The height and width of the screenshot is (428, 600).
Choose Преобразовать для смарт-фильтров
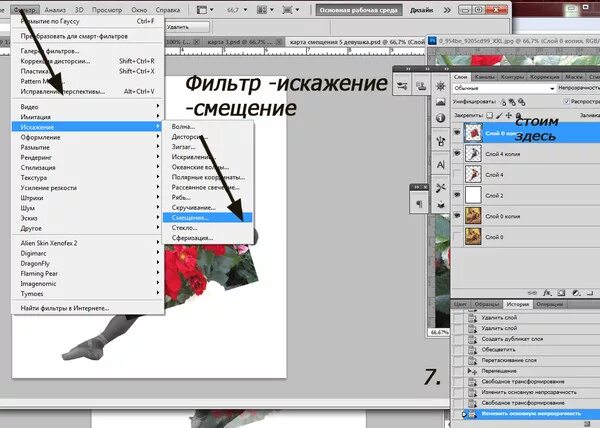click(x=88, y=36)
